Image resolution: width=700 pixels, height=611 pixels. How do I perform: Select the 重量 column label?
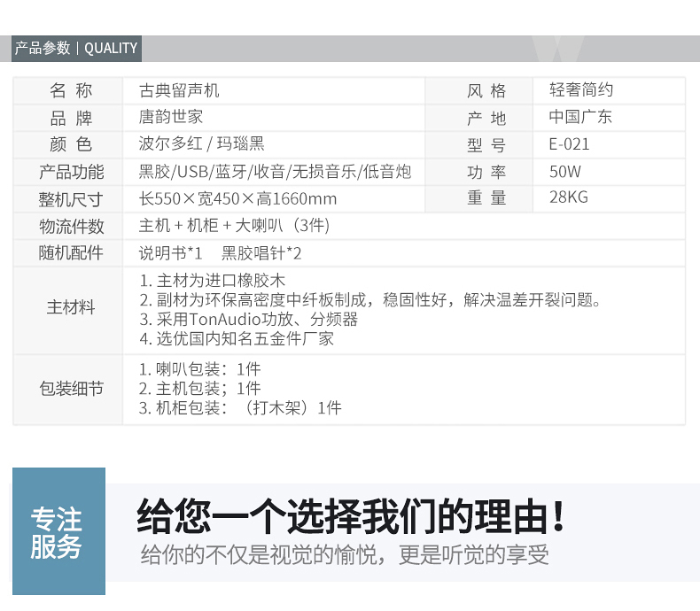tap(486, 197)
